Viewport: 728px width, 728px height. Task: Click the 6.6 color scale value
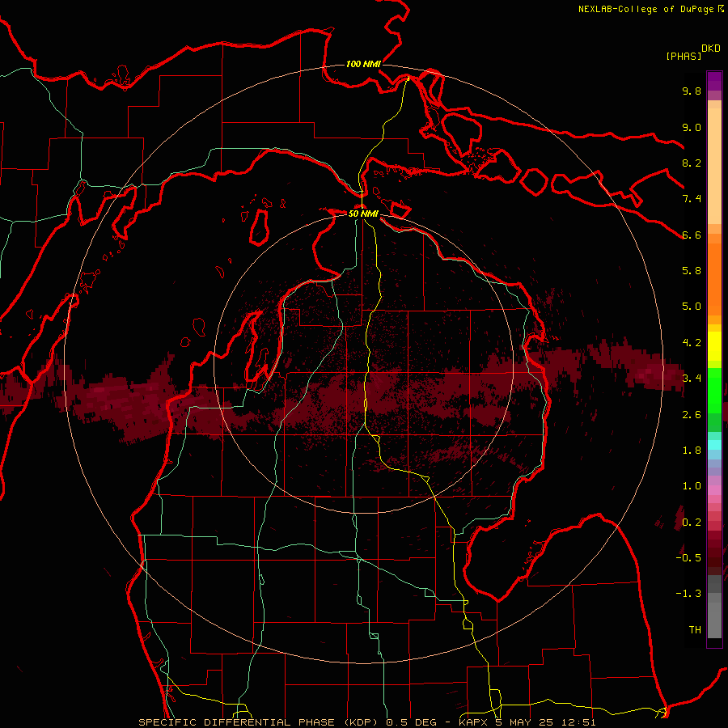coord(692,235)
